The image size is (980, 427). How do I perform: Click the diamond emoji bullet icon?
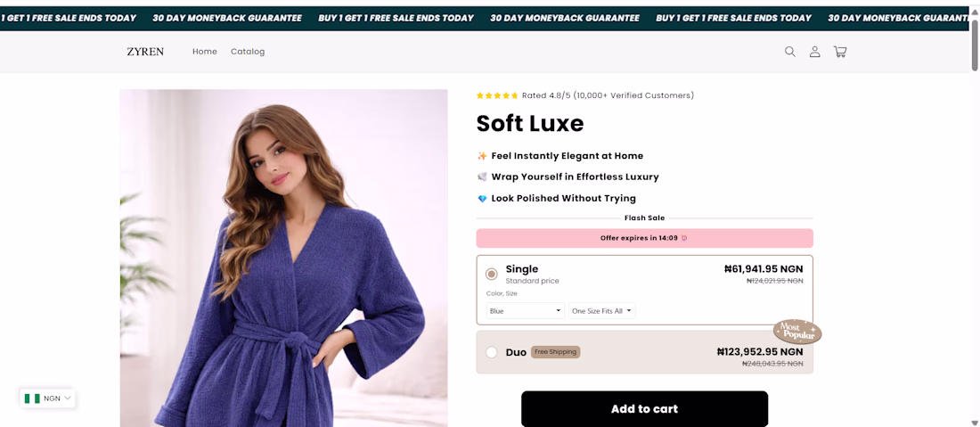pyautogui.click(x=482, y=199)
